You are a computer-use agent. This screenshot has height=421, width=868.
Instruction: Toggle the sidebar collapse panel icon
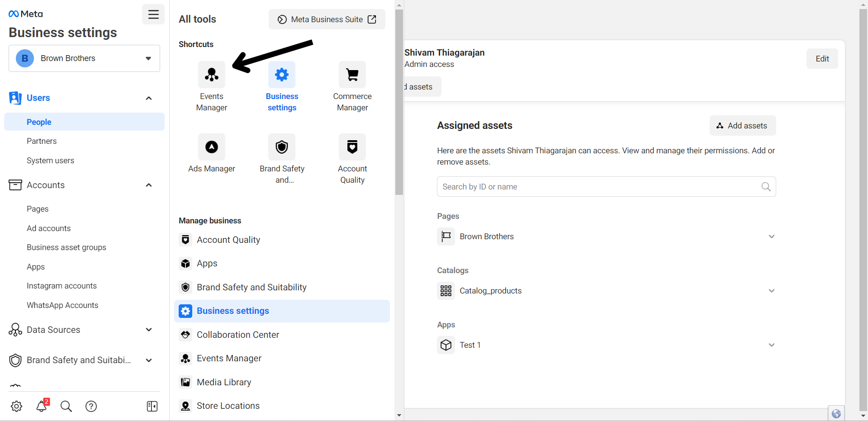[x=152, y=406]
